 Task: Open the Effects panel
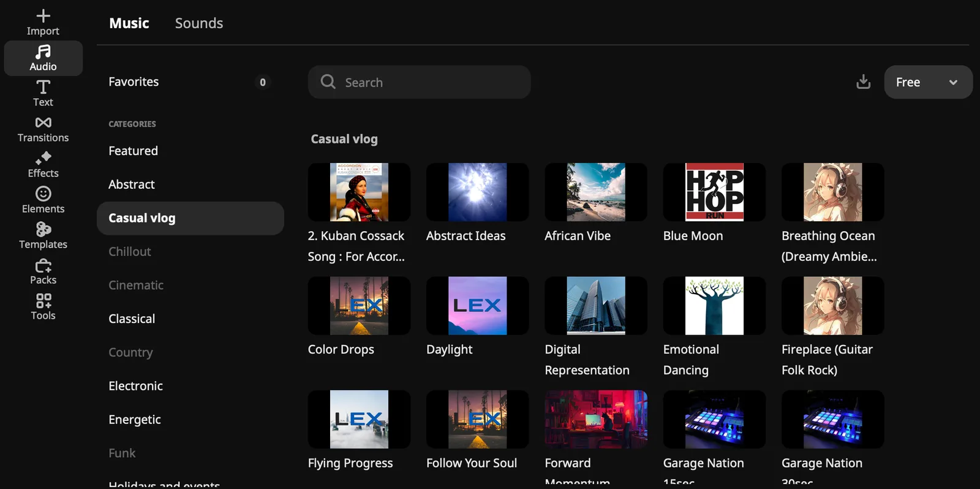43,165
